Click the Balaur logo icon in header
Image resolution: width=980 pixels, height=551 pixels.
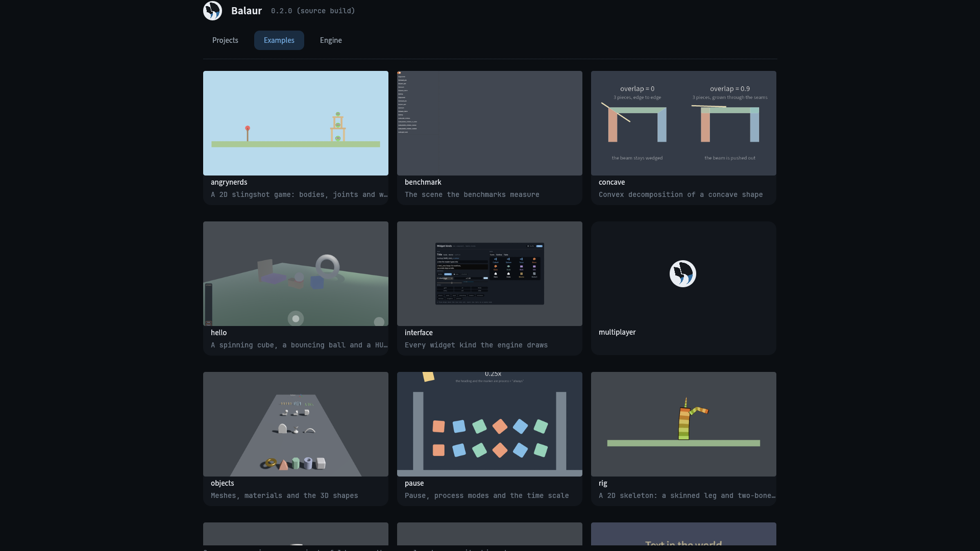pyautogui.click(x=212, y=11)
